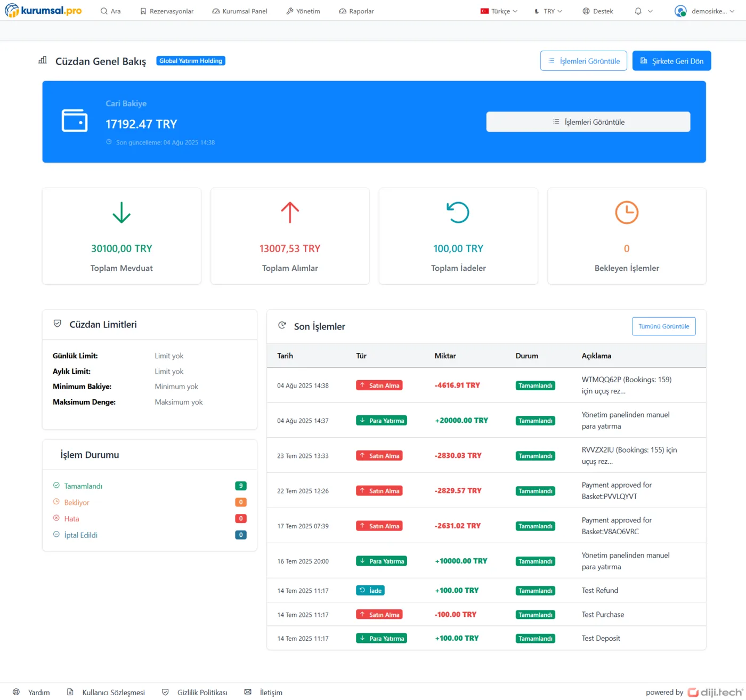
Task: Click the red up-arrow purchases icon
Action: pos(290,212)
